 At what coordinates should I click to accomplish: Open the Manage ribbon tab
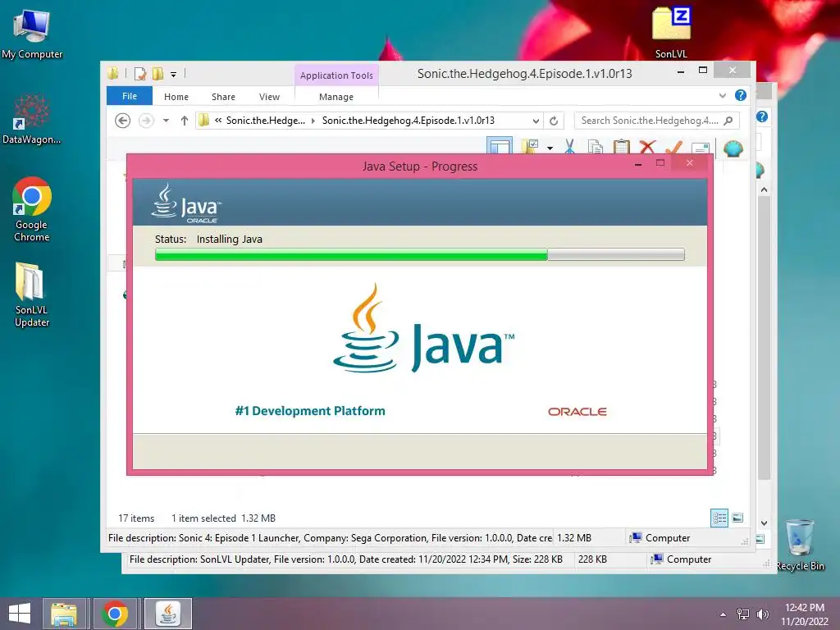point(336,97)
